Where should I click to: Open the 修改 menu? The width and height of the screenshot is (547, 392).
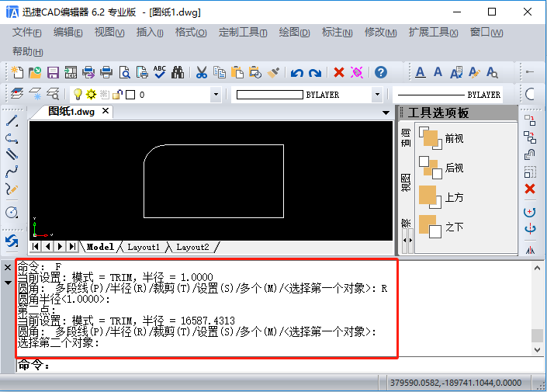(x=380, y=33)
